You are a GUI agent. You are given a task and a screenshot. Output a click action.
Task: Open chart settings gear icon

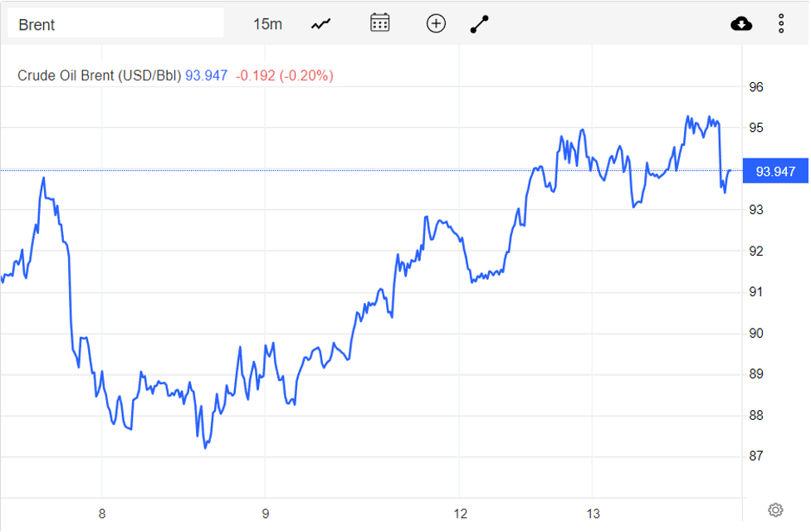coord(775,510)
